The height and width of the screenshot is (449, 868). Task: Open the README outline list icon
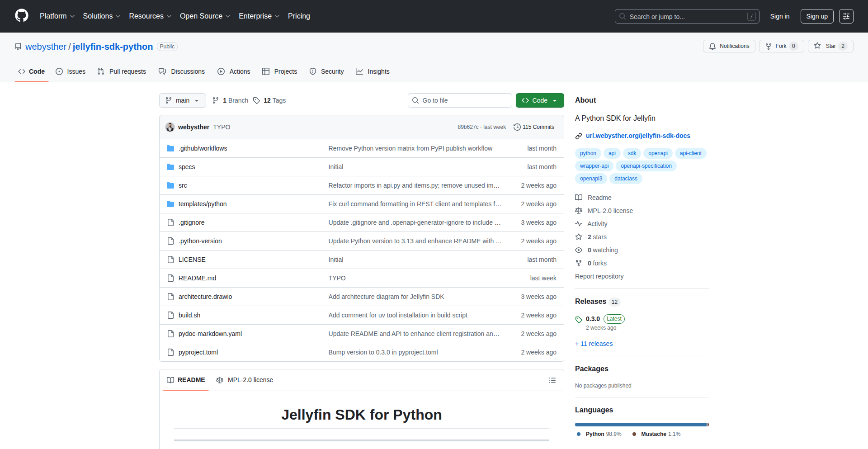click(552, 380)
